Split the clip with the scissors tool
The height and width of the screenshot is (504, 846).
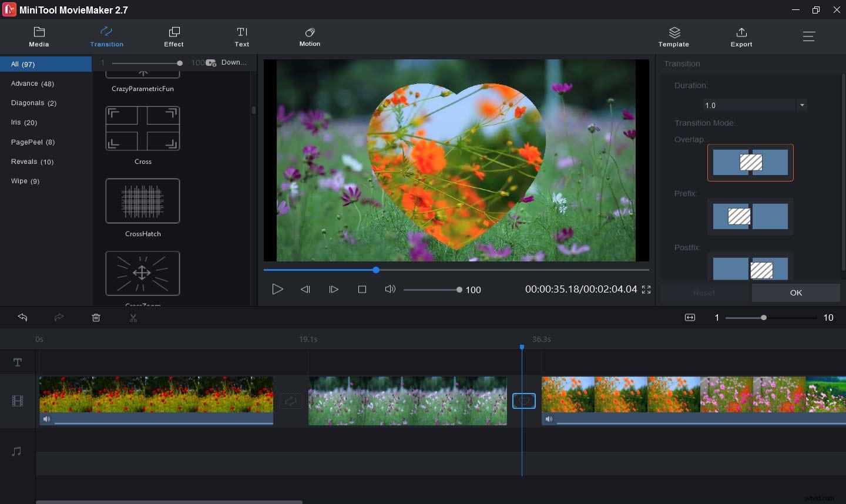click(x=133, y=318)
